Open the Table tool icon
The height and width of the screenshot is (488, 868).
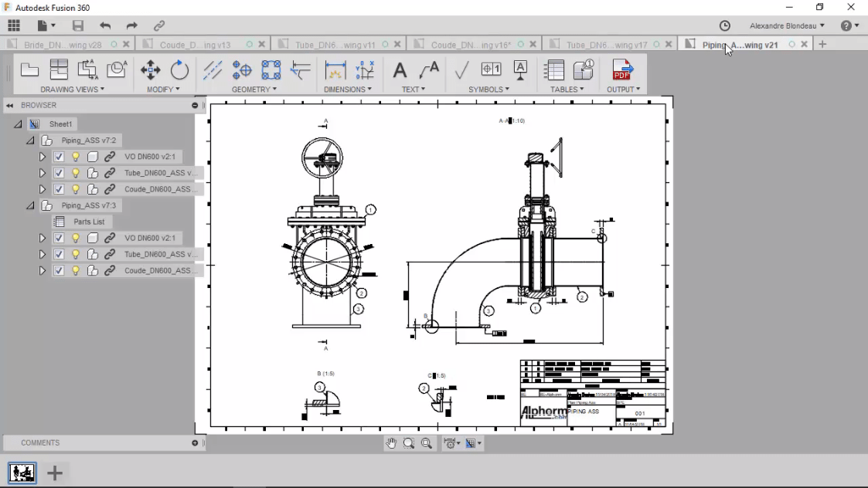point(553,70)
